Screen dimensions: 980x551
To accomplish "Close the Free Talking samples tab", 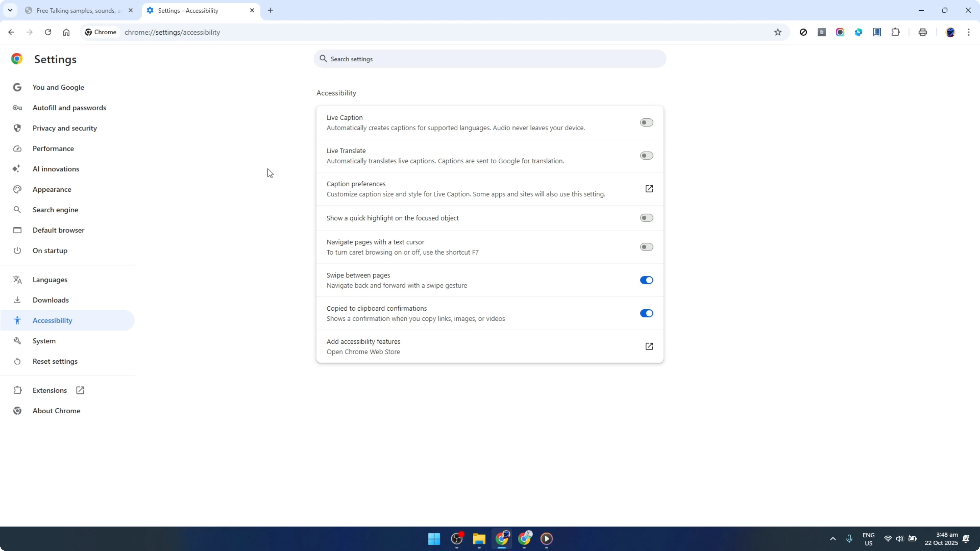I will [130, 11].
